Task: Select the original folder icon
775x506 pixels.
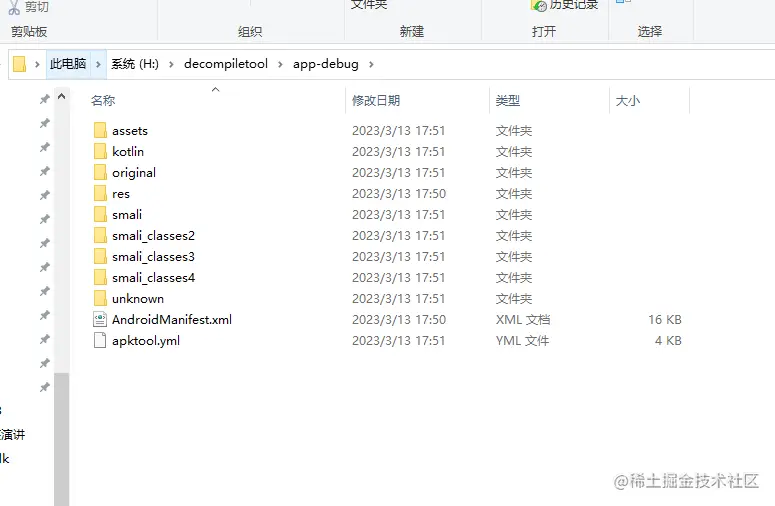Action: [100, 172]
